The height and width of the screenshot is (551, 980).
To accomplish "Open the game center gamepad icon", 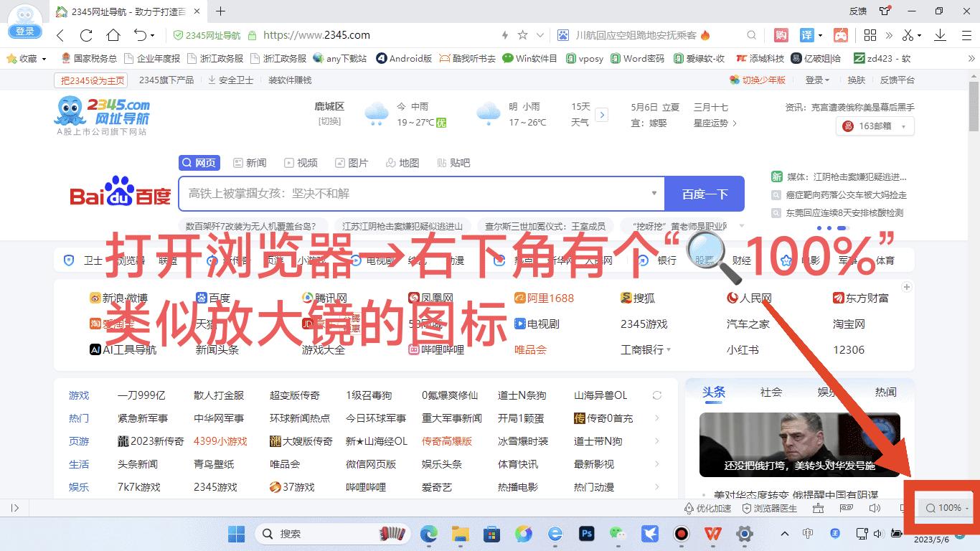I will (x=841, y=34).
